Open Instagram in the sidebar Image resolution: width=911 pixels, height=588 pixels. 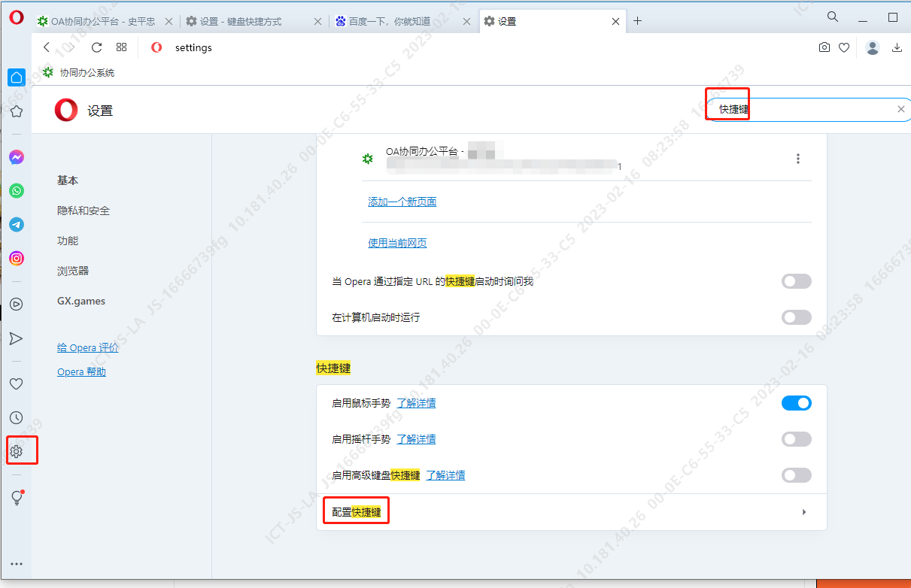point(16,258)
